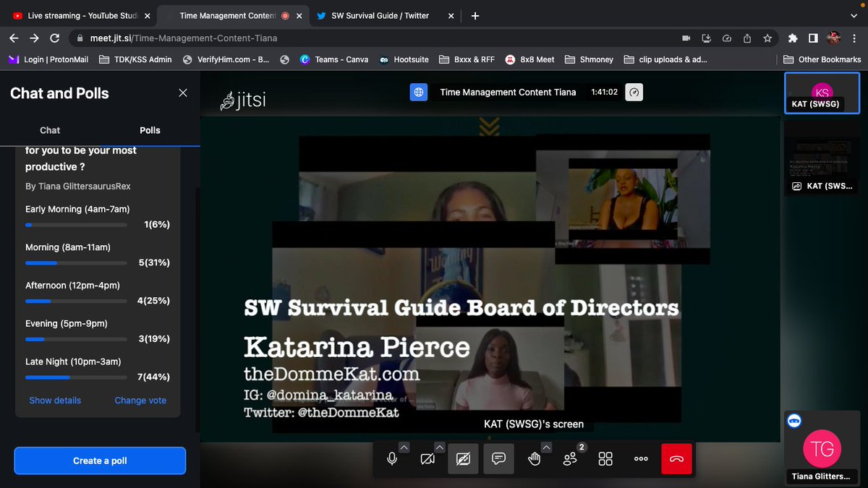The image size is (868, 488).
Task: Click the moderator icon on Tiana's thumbnail
Action: pyautogui.click(x=793, y=420)
